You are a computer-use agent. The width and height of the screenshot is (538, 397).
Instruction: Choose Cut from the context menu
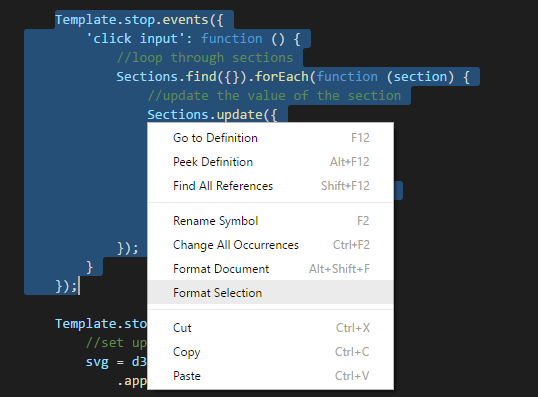[x=270, y=328]
